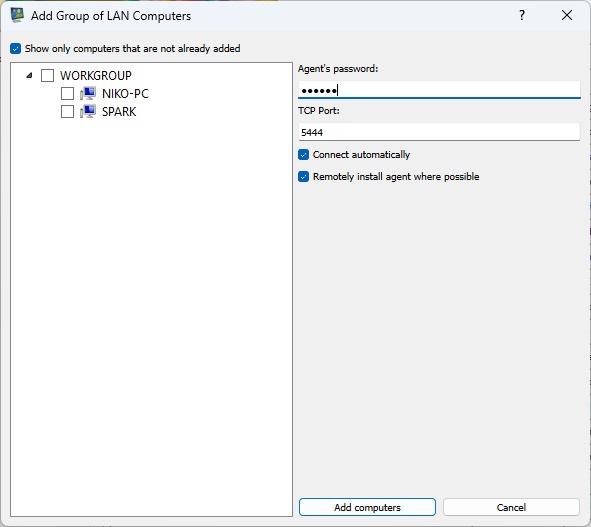The width and height of the screenshot is (591, 527).
Task: Select the WORKGROUP label
Action: point(96,75)
